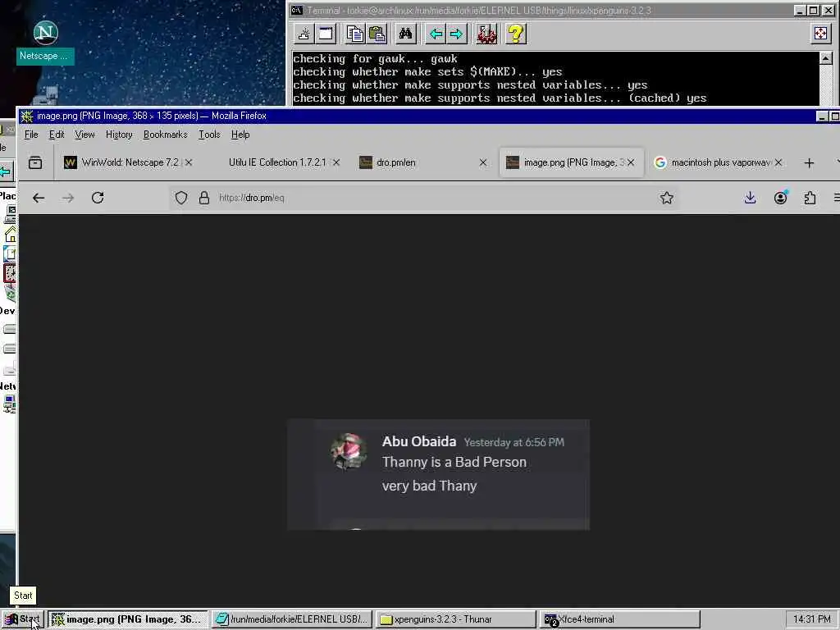Open find with the binoculars icon in Terminal
This screenshot has width=840, height=630.
click(x=405, y=34)
